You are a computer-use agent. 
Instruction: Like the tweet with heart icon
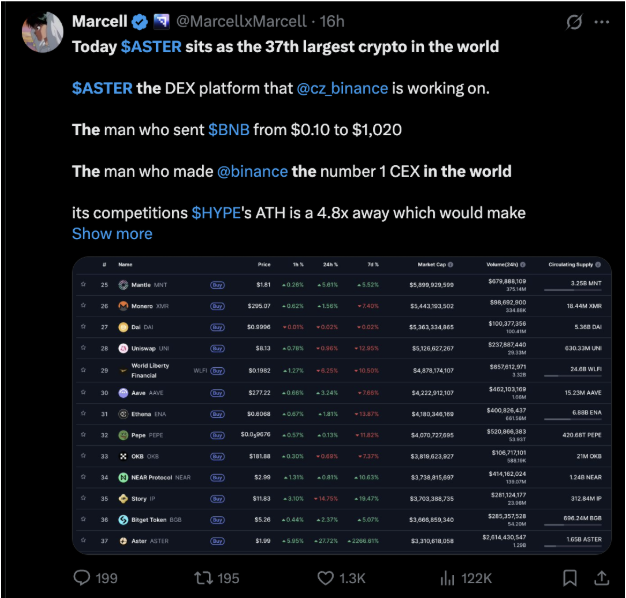[325, 578]
